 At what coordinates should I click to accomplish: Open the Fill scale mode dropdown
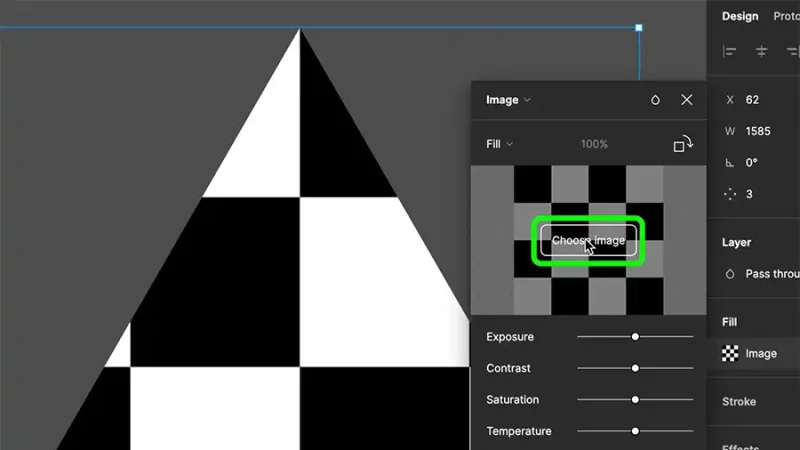(499, 144)
